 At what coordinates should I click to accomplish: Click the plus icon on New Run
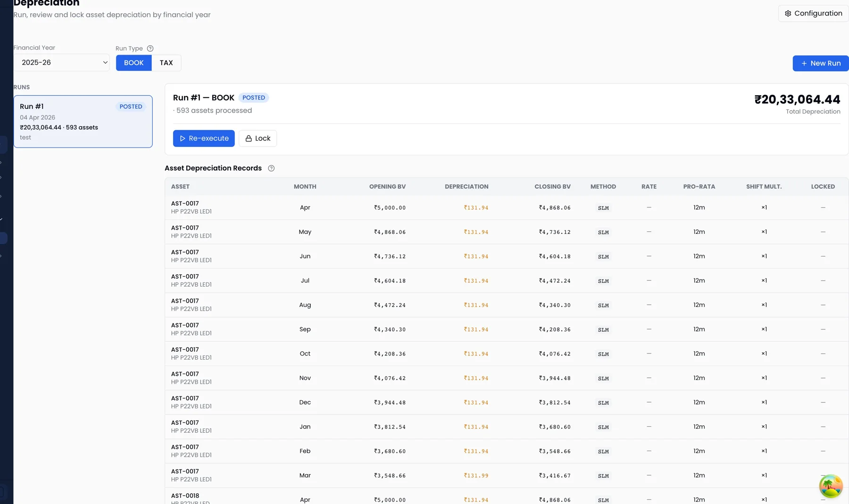coord(804,63)
